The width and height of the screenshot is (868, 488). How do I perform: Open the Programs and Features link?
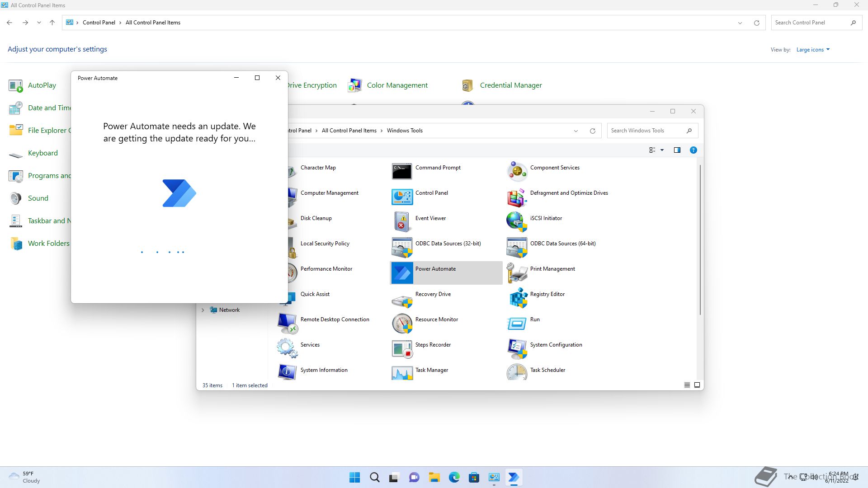[49, 176]
